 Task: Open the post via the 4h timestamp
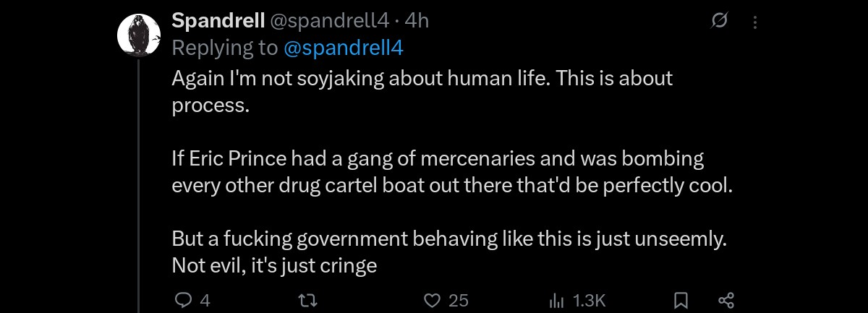coord(417,21)
